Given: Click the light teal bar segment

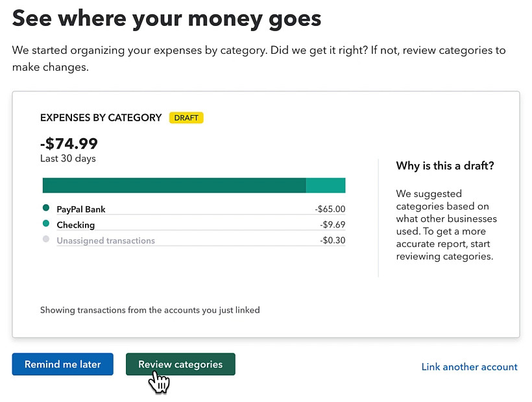Looking at the screenshot, I should coord(326,185).
